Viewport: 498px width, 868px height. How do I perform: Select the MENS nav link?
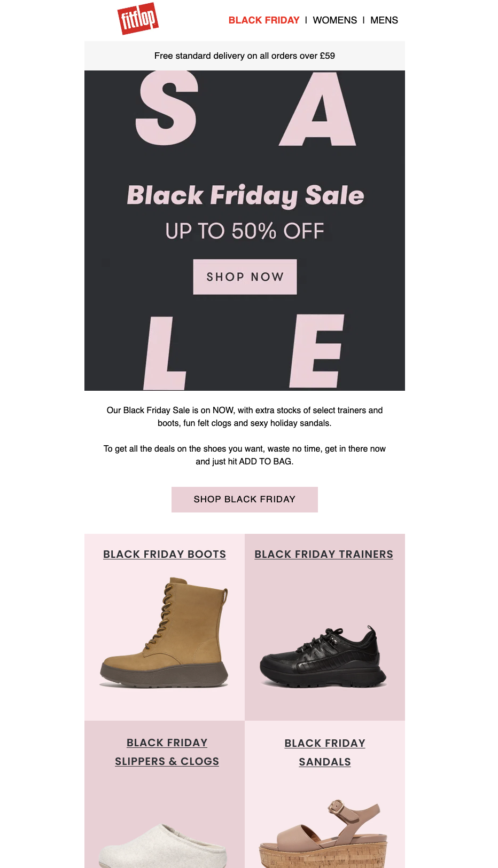coord(384,20)
